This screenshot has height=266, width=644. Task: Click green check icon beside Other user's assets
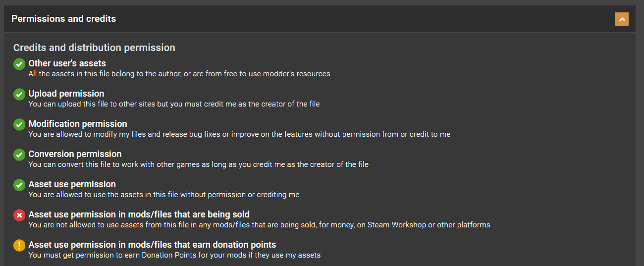click(19, 64)
